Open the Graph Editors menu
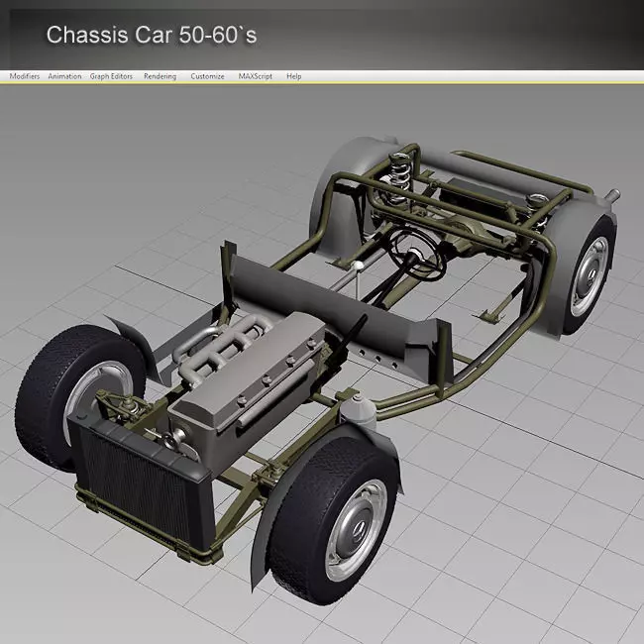 coord(111,76)
